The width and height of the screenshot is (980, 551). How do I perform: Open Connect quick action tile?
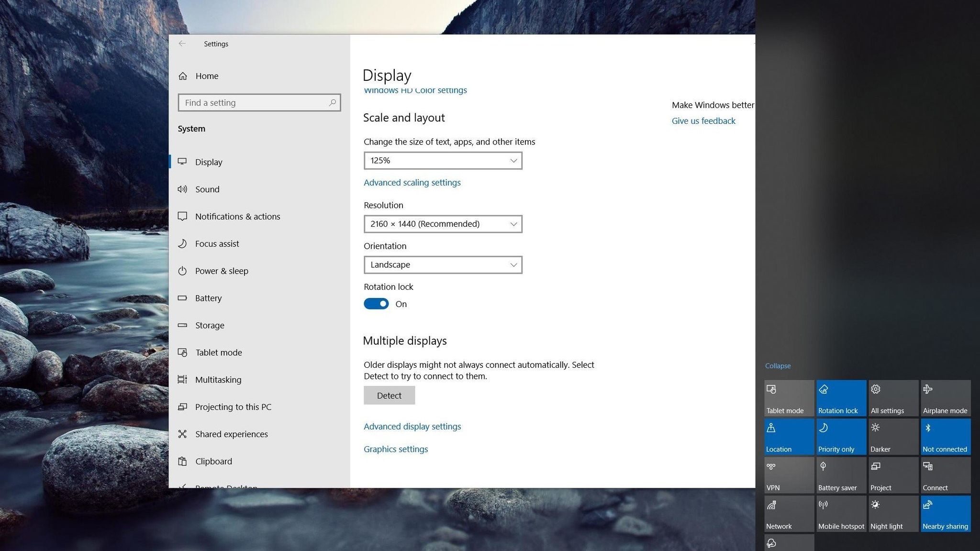[945, 475]
